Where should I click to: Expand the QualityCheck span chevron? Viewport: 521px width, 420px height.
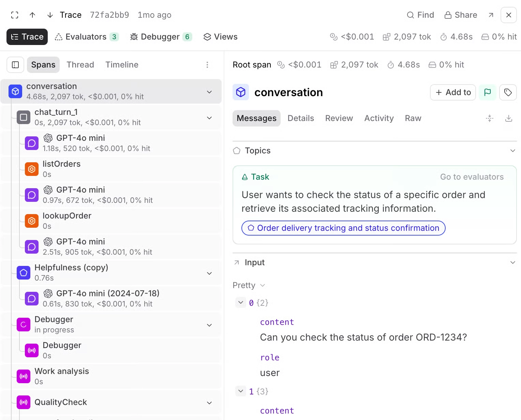tap(209, 403)
